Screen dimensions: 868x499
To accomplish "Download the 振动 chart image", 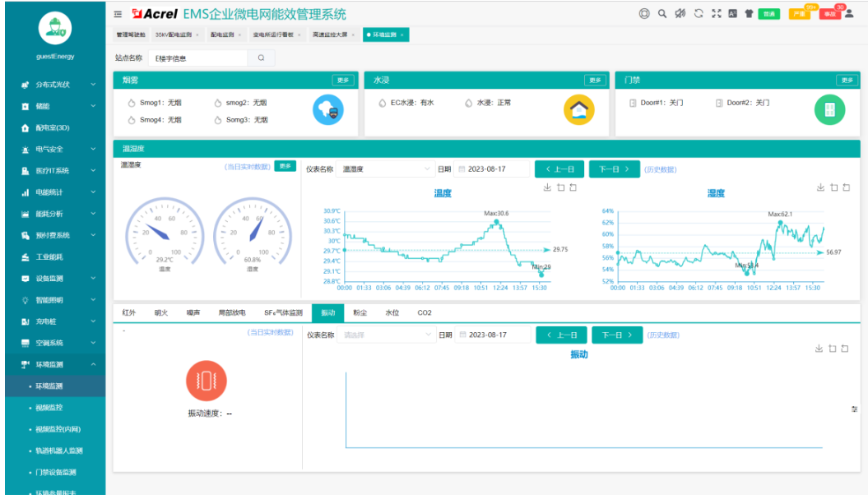I will [x=819, y=349].
